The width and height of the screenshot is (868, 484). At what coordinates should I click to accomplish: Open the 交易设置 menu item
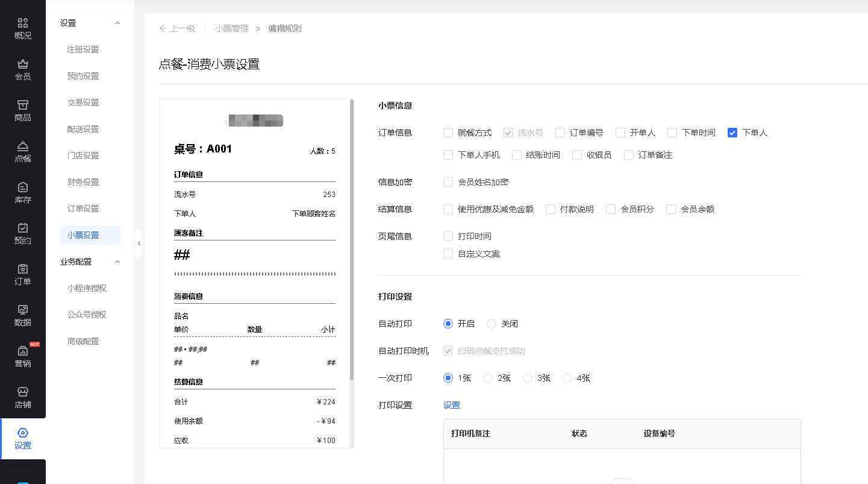click(83, 102)
